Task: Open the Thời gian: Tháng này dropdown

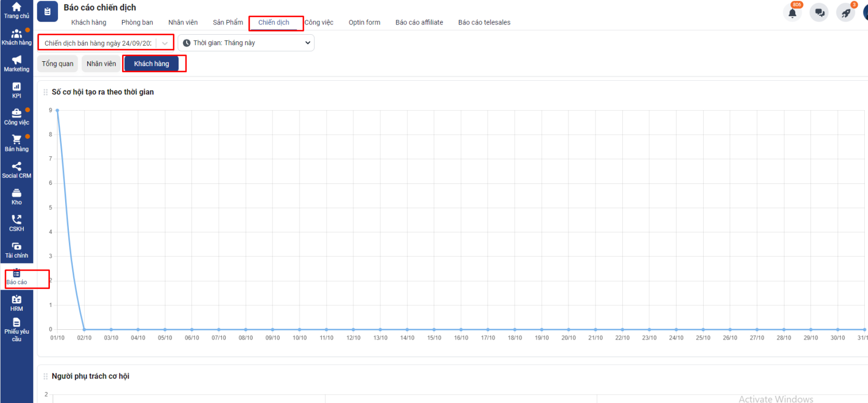Action: click(x=246, y=43)
